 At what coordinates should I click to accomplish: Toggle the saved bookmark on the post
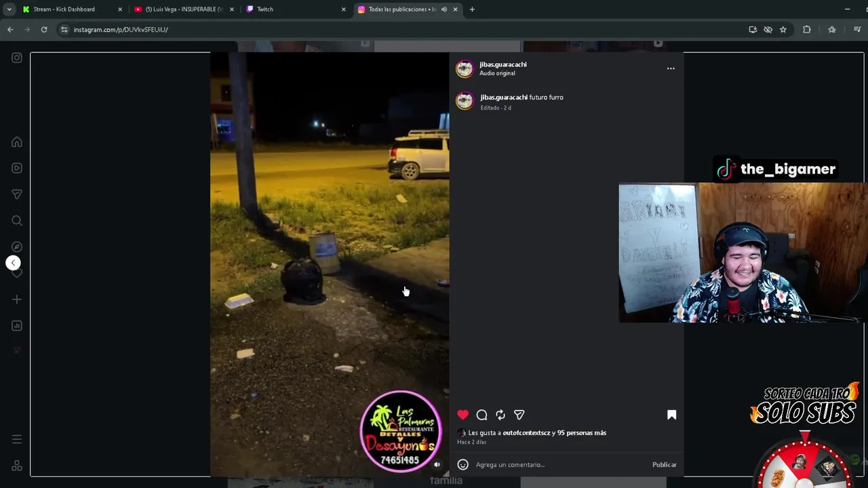pyautogui.click(x=671, y=415)
